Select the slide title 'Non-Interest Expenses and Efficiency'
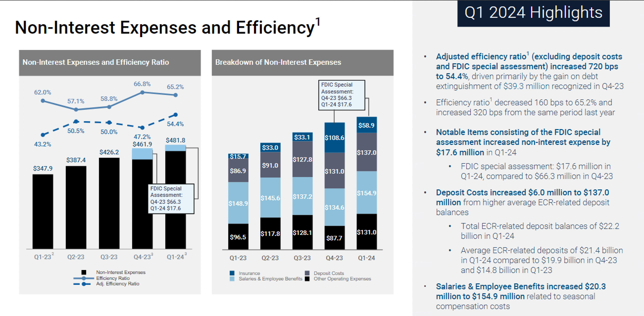The image size is (644, 316). (x=165, y=27)
